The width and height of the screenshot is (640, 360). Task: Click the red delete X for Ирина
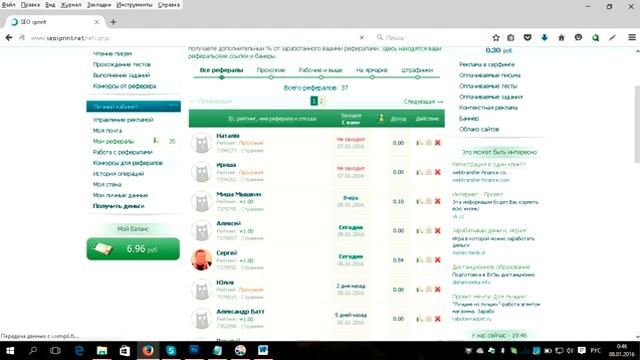tap(438, 172)
